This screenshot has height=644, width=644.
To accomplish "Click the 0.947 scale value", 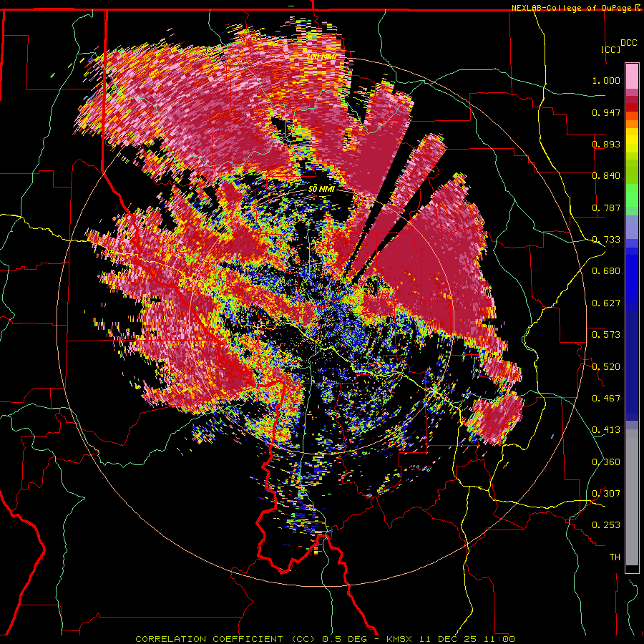I will pos(606,112).
